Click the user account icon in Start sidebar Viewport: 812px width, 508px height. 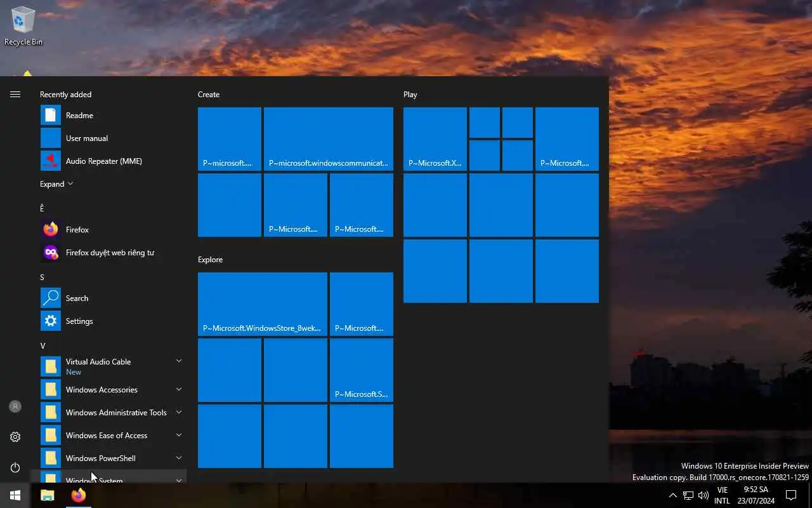(x=15, y=406)
